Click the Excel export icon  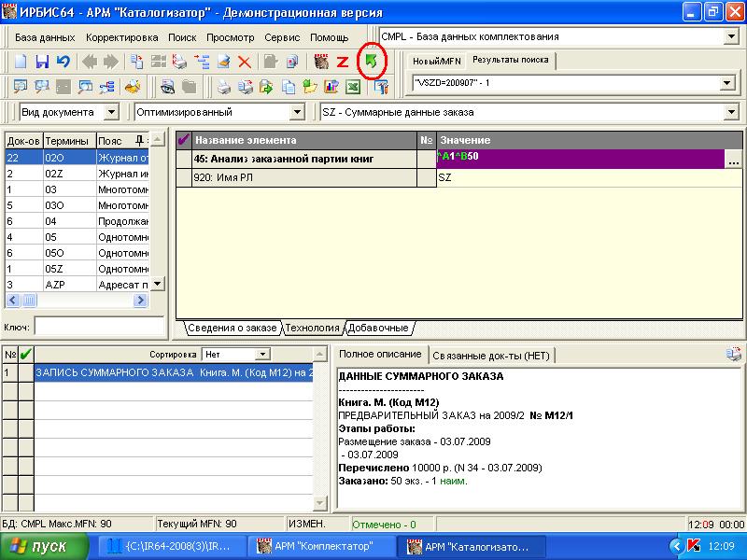click(x=353, y=87)
